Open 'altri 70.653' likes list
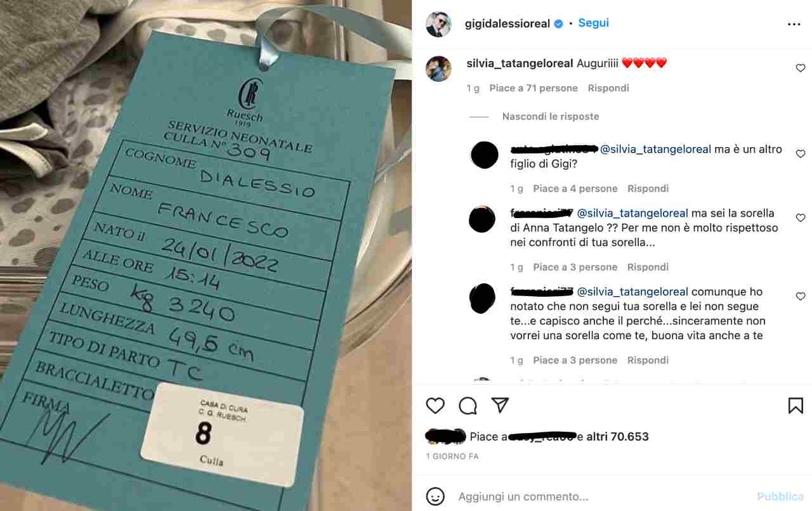Viewport: 812px width, 511px height. point(617,436)
